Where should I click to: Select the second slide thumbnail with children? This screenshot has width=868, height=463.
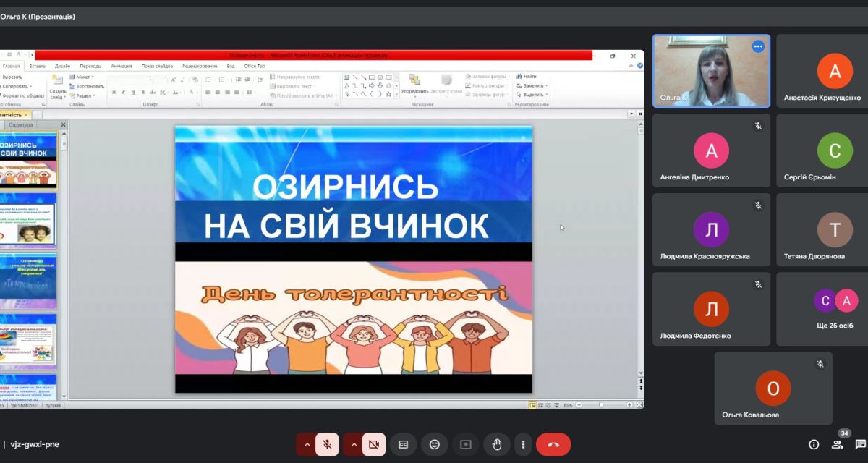click(x=29, y=219)
